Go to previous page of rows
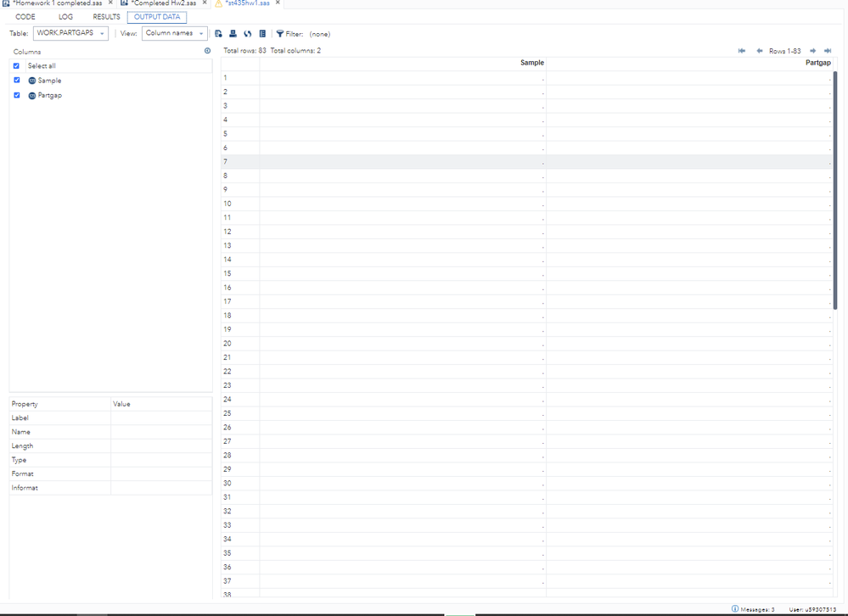 [760, 51]
